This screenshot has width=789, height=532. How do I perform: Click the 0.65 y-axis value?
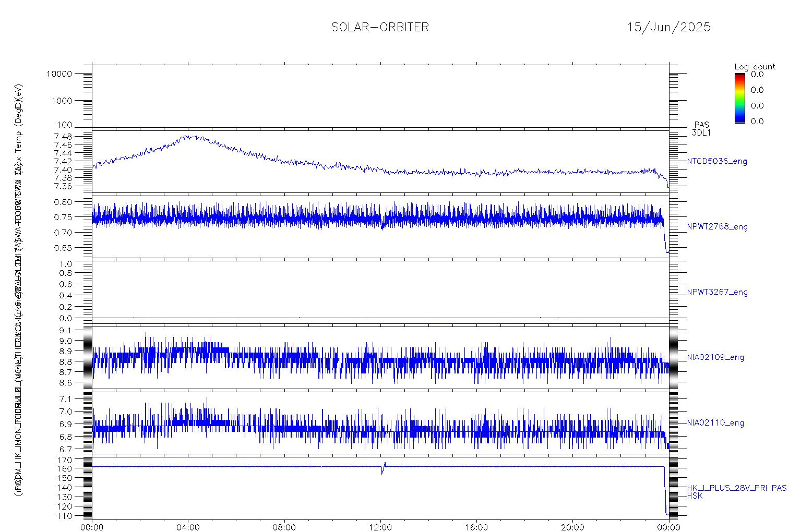click(63, 248)
